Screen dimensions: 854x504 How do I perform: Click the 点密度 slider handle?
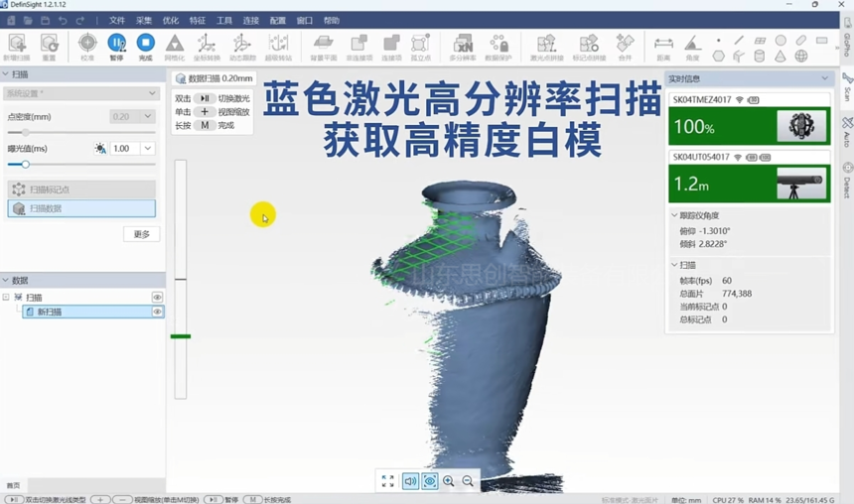tap(25, 132)
